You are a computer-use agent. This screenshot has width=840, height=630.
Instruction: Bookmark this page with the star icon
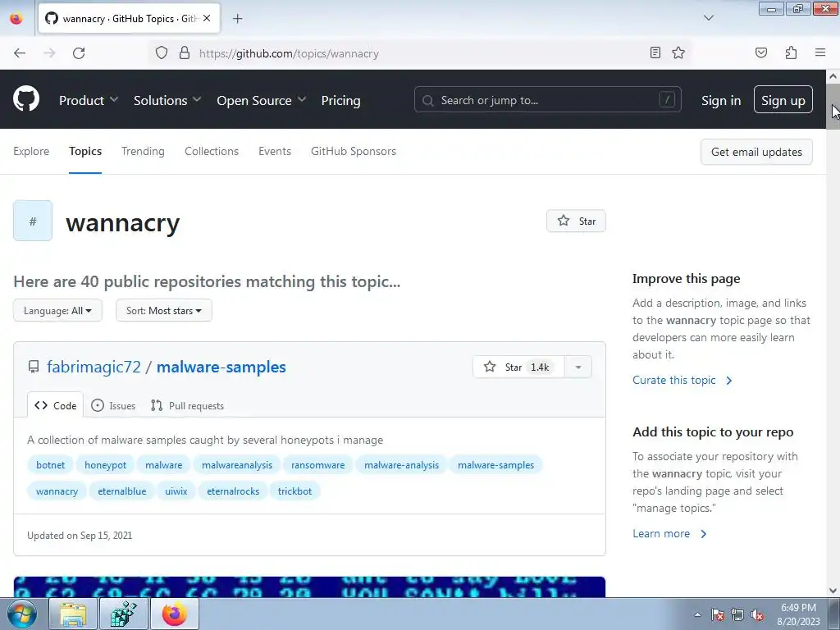point(678,52)
